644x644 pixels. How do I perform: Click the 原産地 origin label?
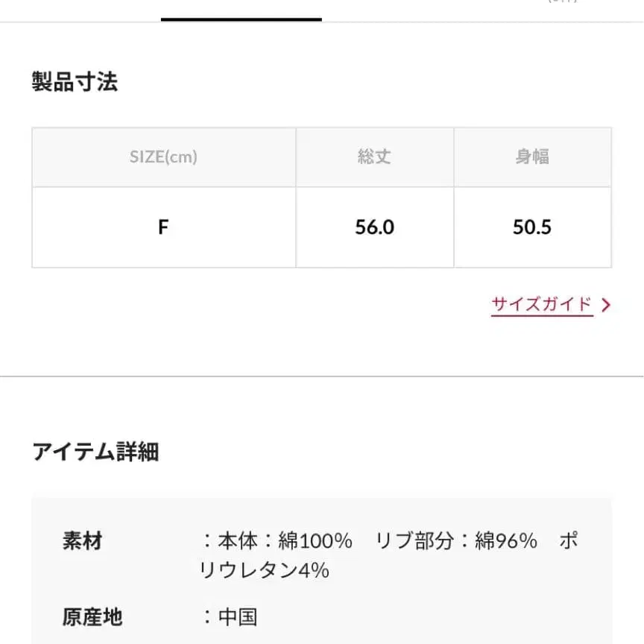(91, 617)
